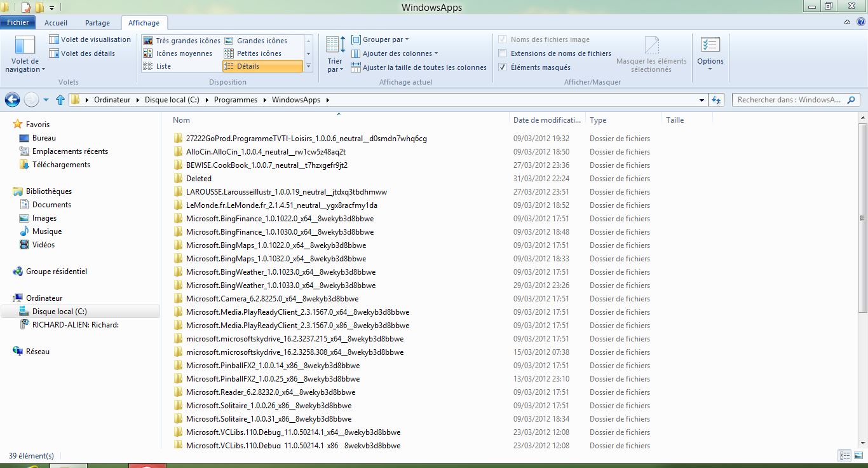Toggle Extensions de noms de fichiers checkbox

503,53
